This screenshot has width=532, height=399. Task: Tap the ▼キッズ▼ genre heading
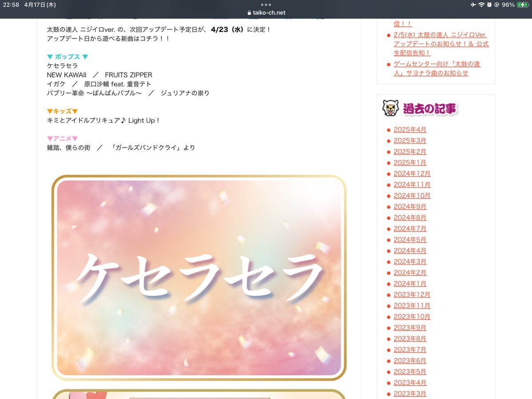[x=63, y=111]
